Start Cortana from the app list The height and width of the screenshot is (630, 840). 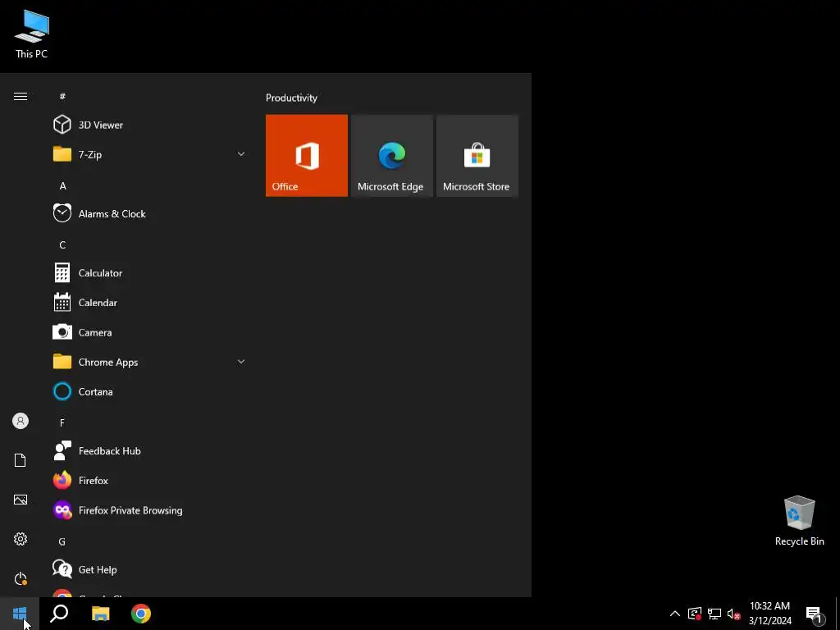point(149,391)
